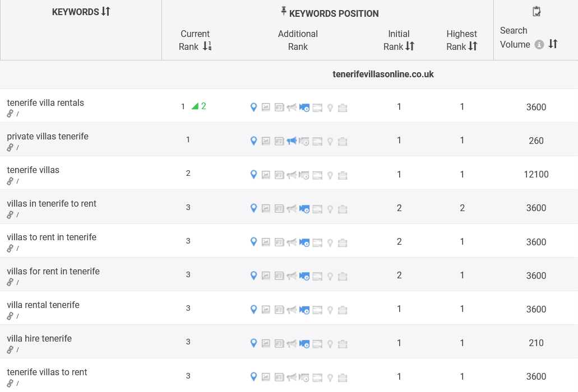Click green rank change indicator for tenerife villa rentals

click(x=198, y=106)
